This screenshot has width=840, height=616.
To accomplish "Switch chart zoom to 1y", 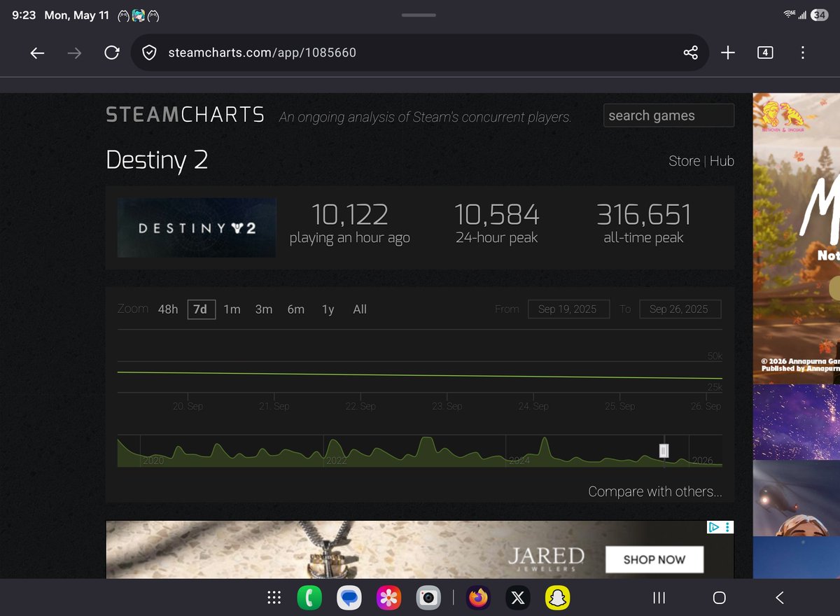I will (x=328, y=309).
